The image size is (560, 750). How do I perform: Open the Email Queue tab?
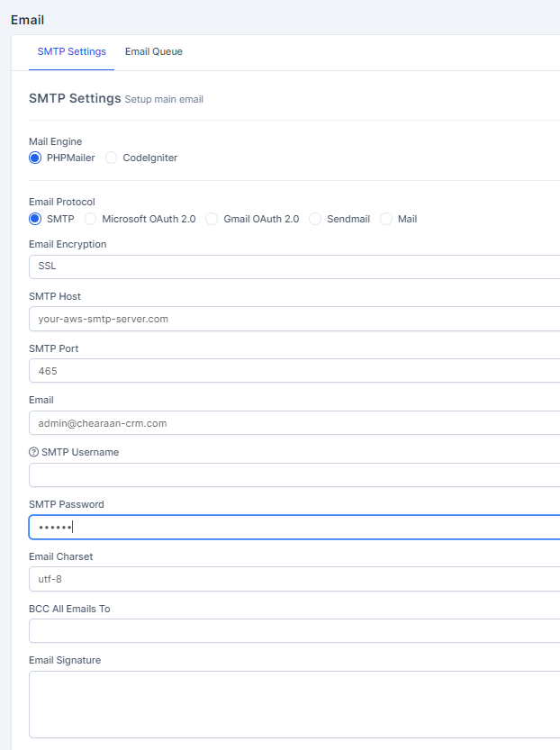point(153,51)
